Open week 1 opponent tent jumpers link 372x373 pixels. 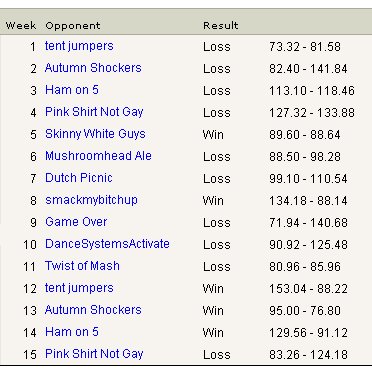point(79,46)
